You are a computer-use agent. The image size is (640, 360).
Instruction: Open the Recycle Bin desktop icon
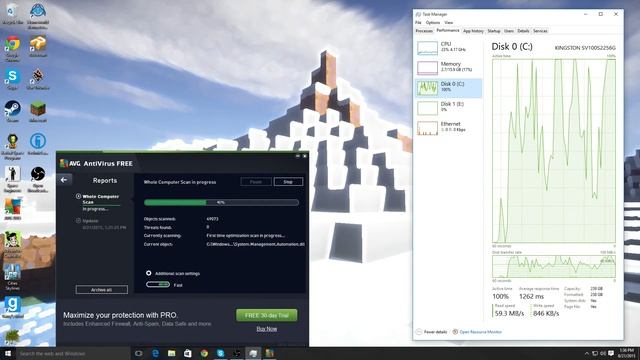tap(13, 13)
